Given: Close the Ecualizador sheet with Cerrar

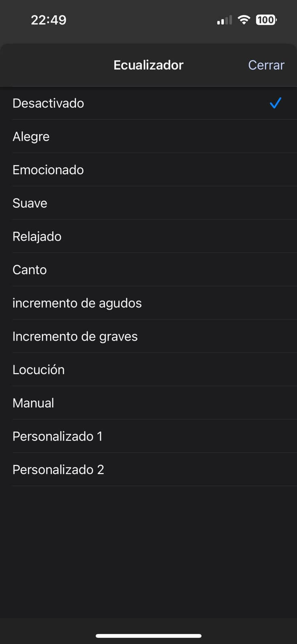Looking at the screenshot, I should click(x=266, y=65).
